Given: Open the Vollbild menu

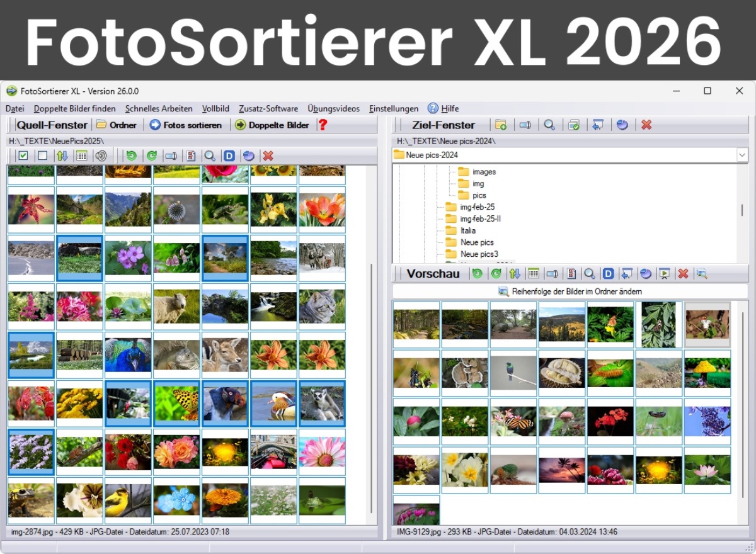Looking at the screenshot, I should click(x=215, y=108).
